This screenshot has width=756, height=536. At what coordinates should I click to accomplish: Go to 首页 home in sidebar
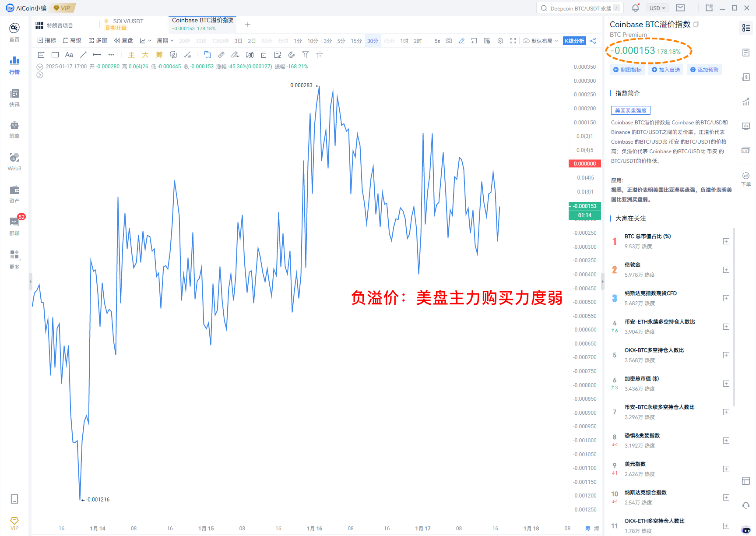pos(14,32)
